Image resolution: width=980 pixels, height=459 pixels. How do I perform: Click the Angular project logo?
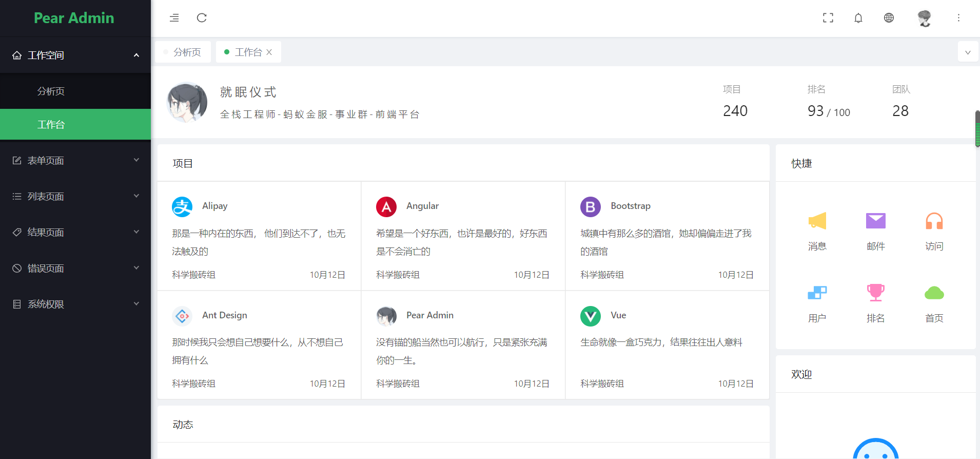pyautogui.click(x=386, y=207)
